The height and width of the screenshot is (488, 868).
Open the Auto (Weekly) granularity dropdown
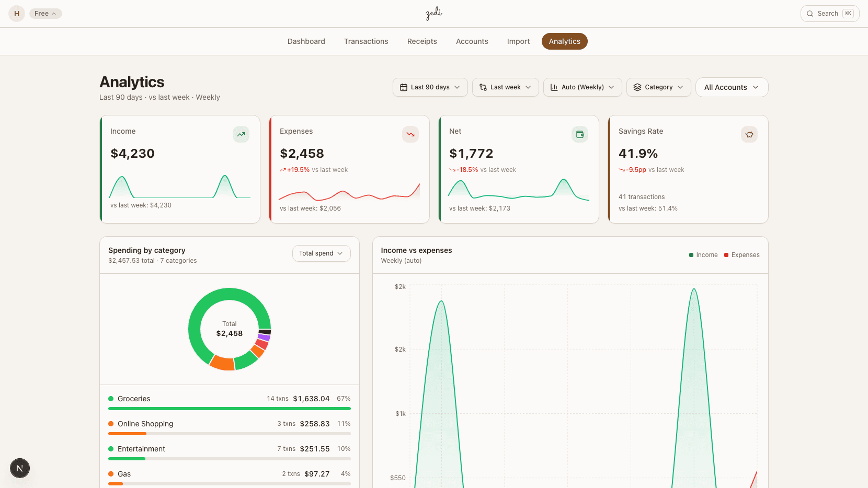(x=583, y=87)
